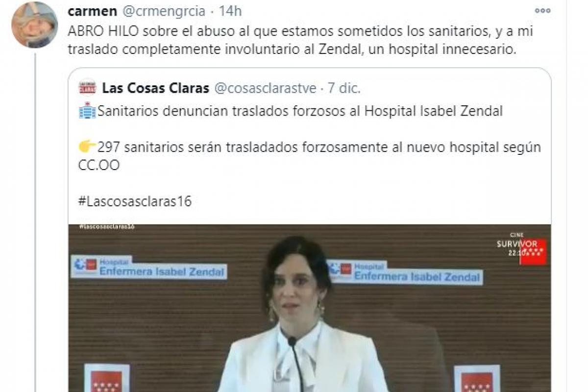Click the red Madrid flag logo top-right of video
588x392 pixels.
point(533,252)
